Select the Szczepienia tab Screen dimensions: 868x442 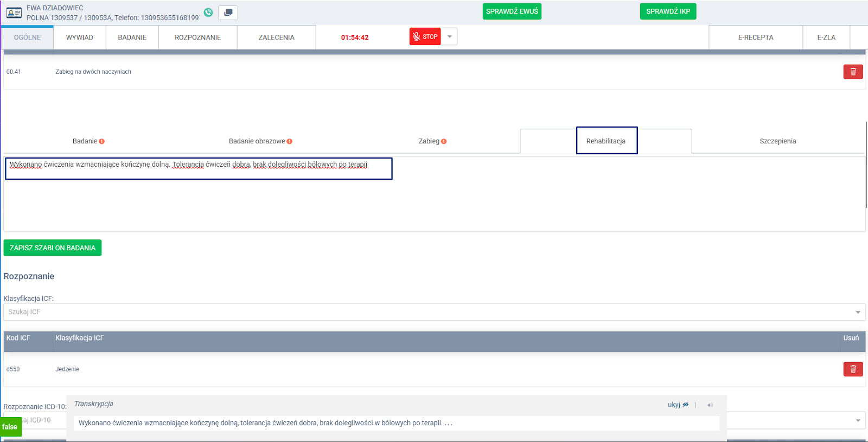pyautogui.click(x=777, y=141)
